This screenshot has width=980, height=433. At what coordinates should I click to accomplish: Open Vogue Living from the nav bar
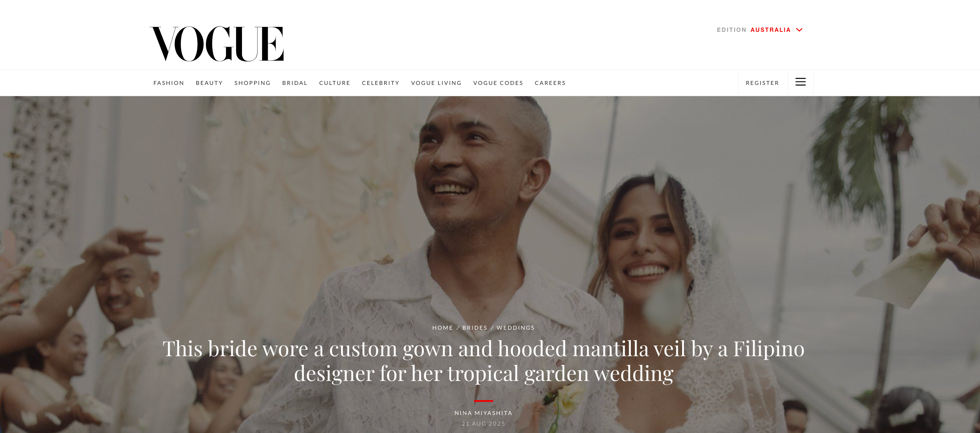point(436,83)
